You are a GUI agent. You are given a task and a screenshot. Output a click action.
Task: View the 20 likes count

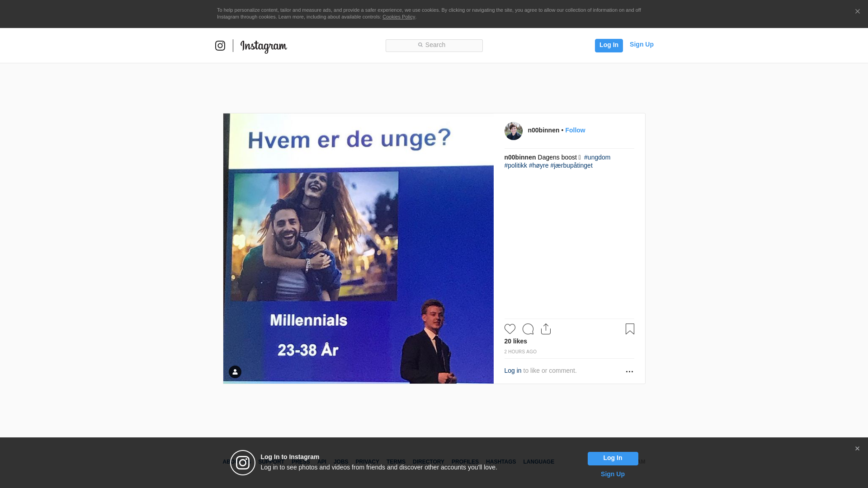pos(516,341)
